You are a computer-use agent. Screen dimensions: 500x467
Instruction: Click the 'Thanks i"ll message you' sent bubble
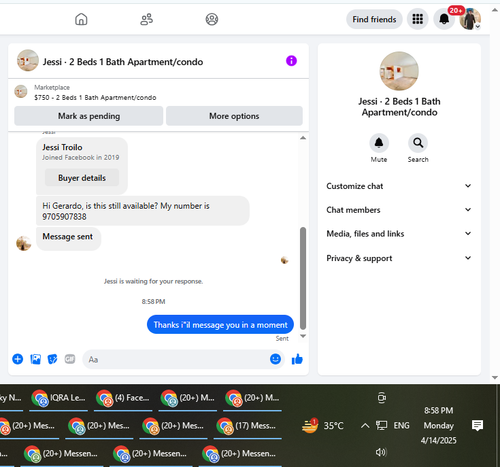[220, 324]
